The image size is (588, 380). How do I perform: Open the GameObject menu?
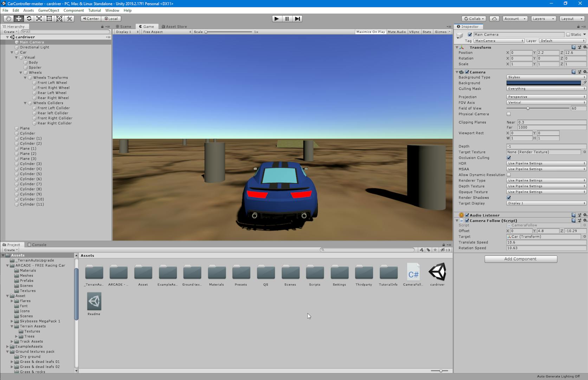click(49, 10)
